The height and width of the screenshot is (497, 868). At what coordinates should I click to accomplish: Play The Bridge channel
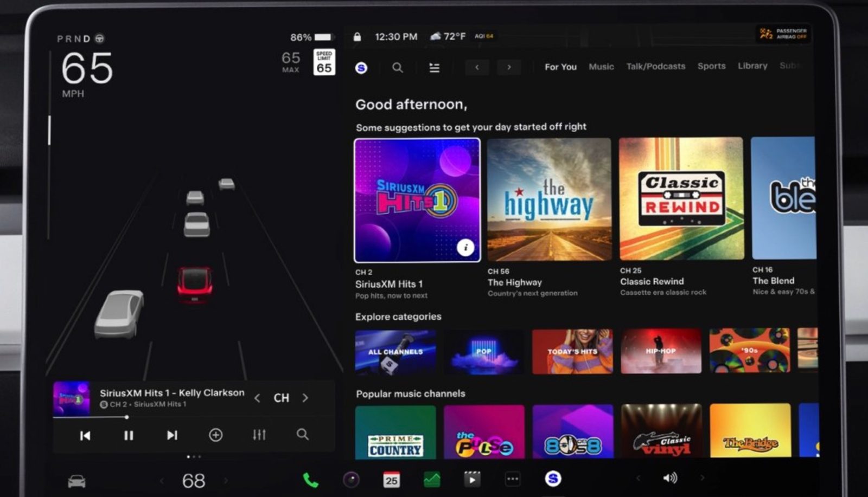click(750, 430)
